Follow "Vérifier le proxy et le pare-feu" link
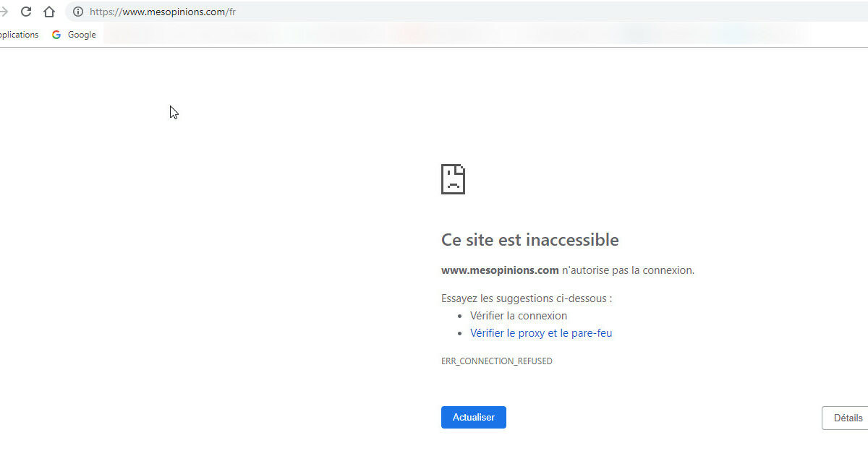This screenshot has width=868, height=456. (x=541, y=333)
